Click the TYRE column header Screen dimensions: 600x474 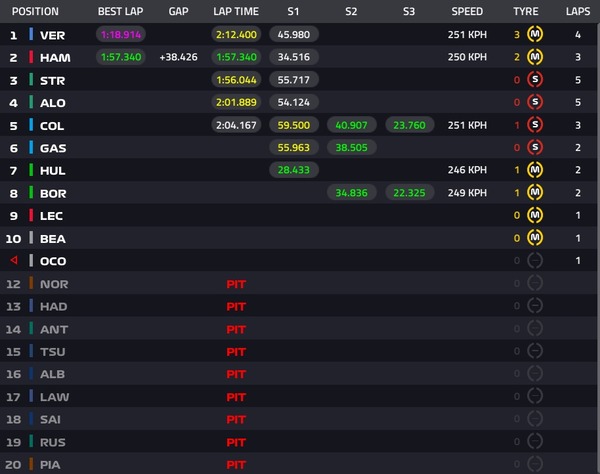525,12
